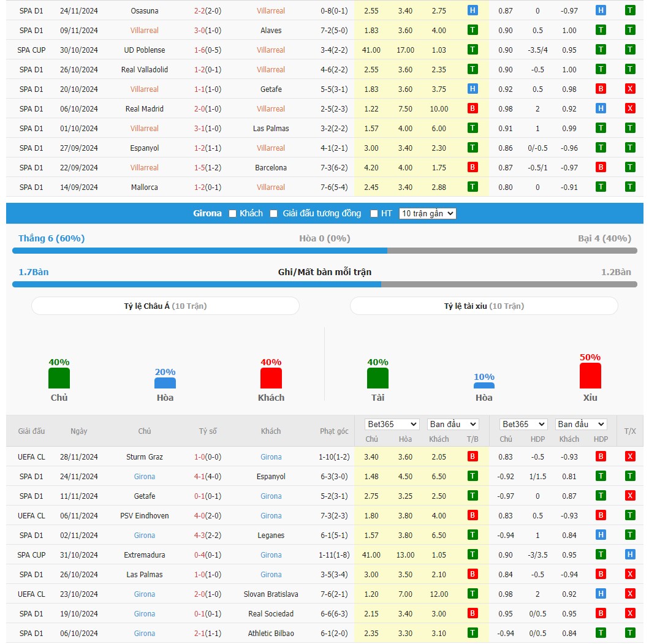Click the Girona section header title
The height and width of the screenshot is (644, 649).
click(x=207, y=213)
